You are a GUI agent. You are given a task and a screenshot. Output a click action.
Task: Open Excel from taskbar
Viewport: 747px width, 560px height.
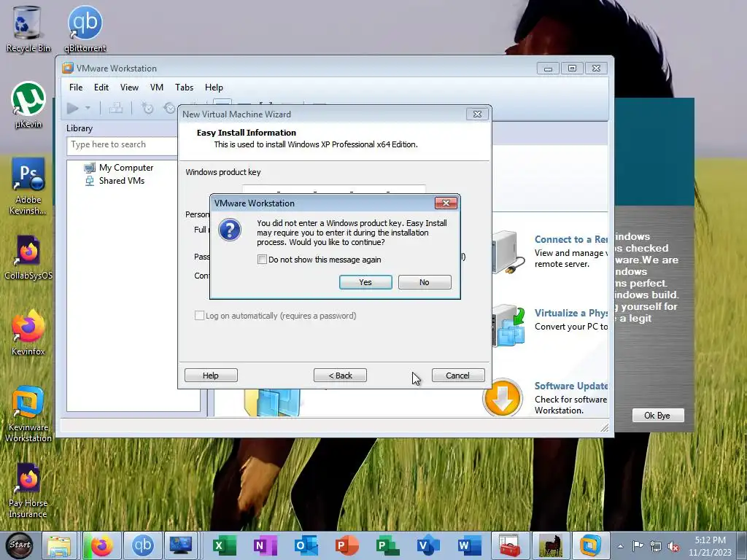223,545
